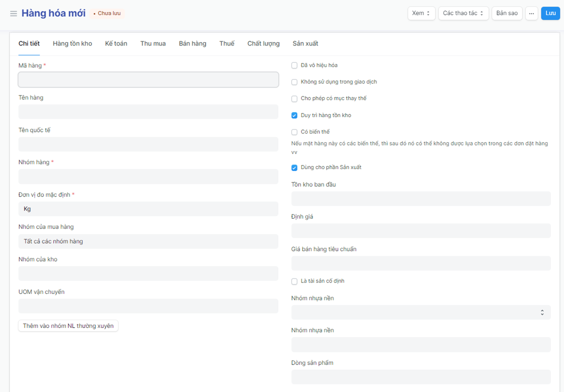Click Thêm vào nhóm NL thường xuyên
The image size is (564, 392).
pyautogui.click(x=68, y=326)
